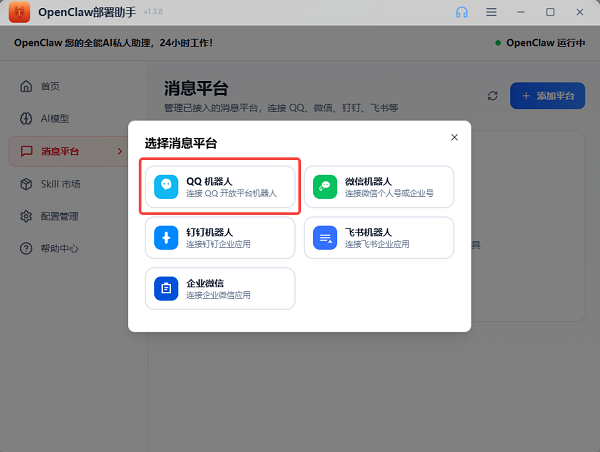600x452 pixels.
Task: Click the green WeChat robot icon
Action: 325,187
